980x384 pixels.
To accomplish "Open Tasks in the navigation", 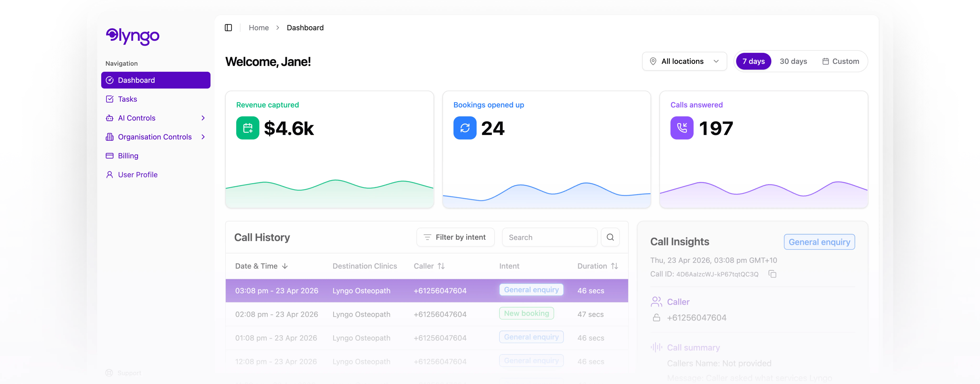I will [156, 99].
